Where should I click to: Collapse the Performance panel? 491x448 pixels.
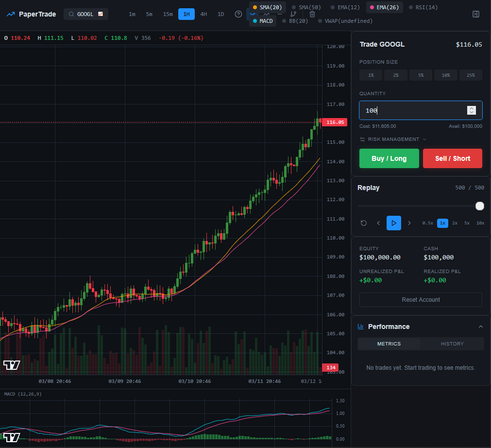coord(481,327)
